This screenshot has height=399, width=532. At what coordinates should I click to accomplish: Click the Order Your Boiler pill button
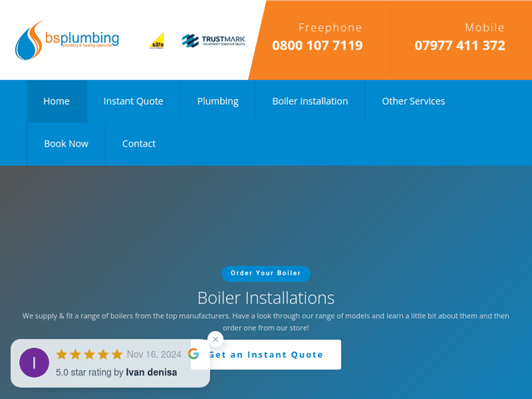(266, 274)
